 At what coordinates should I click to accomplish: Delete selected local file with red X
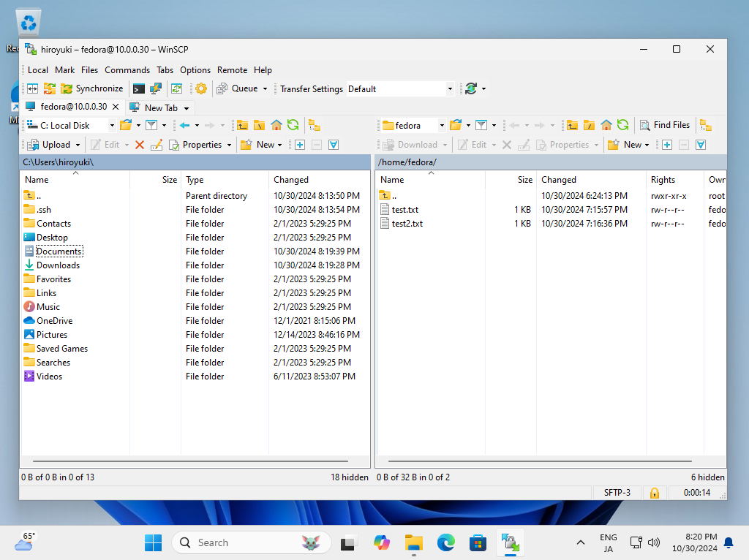pos(140,145)
